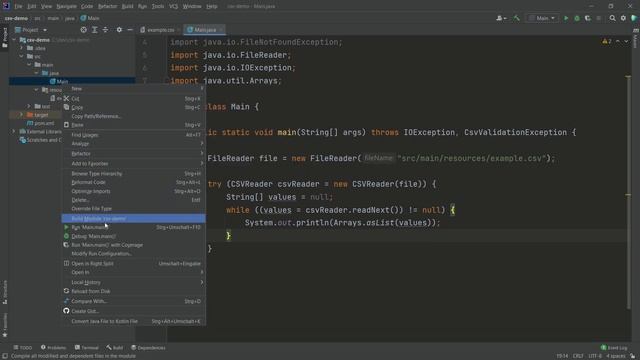Click the Paste clipboard icon in context menu
Viewport: 640px width, 360px height.
click(66, 124)
